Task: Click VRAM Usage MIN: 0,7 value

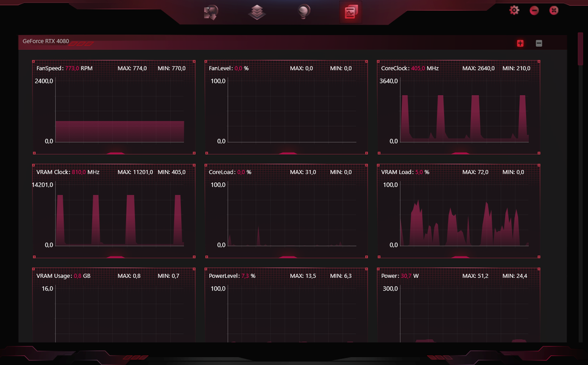Action: point(168,276)
